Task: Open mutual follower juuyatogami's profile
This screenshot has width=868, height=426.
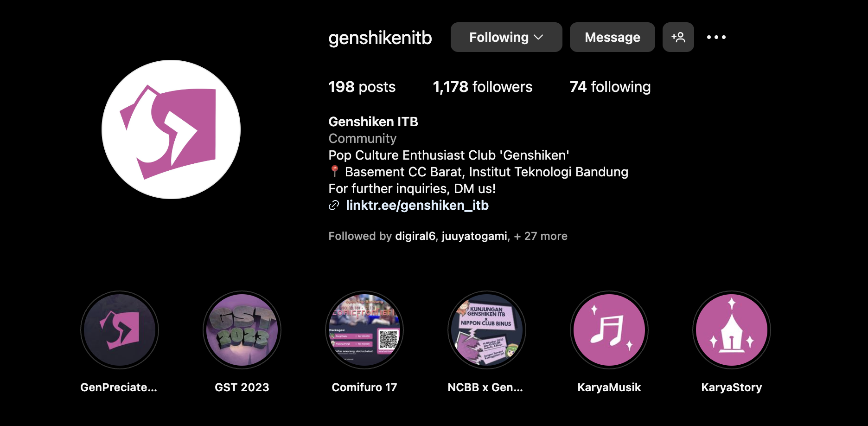Action: (474, 236)
